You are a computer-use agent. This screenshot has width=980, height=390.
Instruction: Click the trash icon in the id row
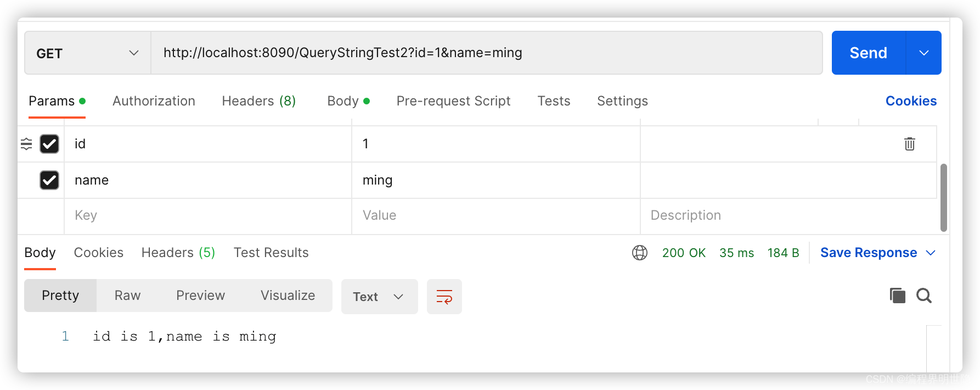click(x=909, y=144)
